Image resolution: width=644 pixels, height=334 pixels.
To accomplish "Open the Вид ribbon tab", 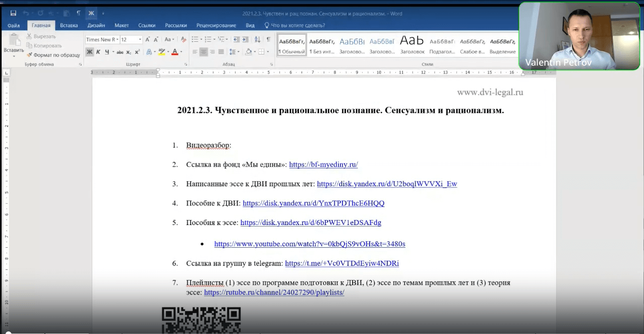I will click(250, 25).
